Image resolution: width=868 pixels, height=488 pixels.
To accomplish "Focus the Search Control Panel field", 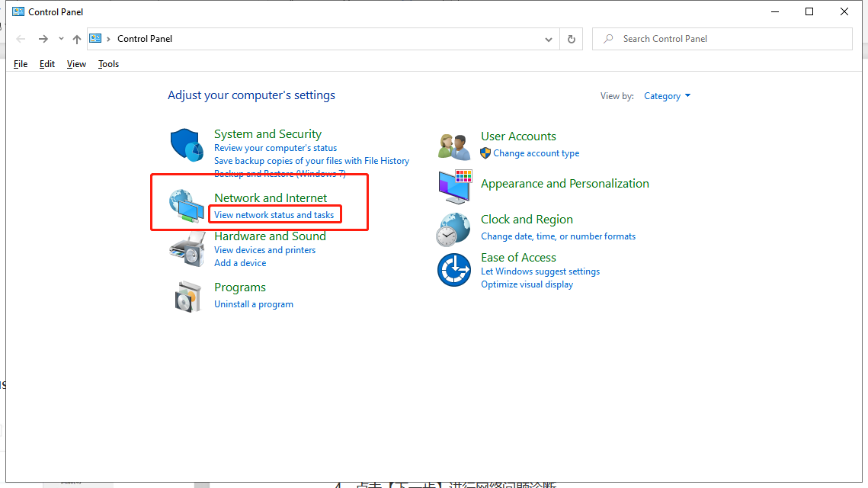I will [x=722, y=39].
